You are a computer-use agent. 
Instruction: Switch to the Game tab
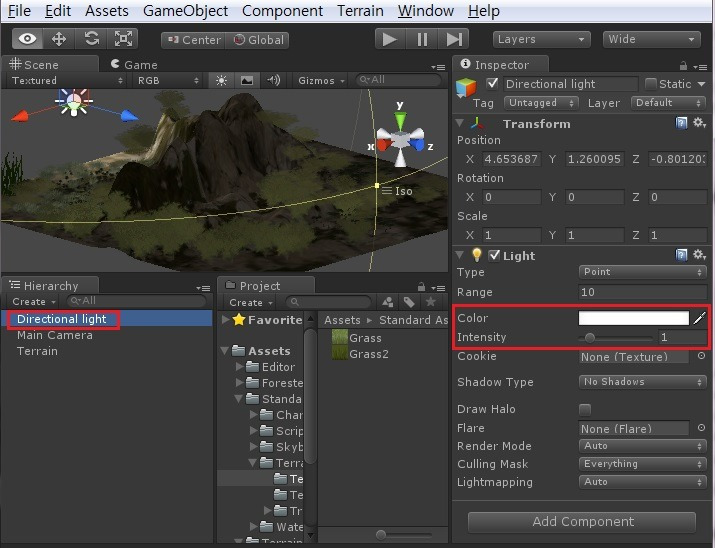pos(134,64)
